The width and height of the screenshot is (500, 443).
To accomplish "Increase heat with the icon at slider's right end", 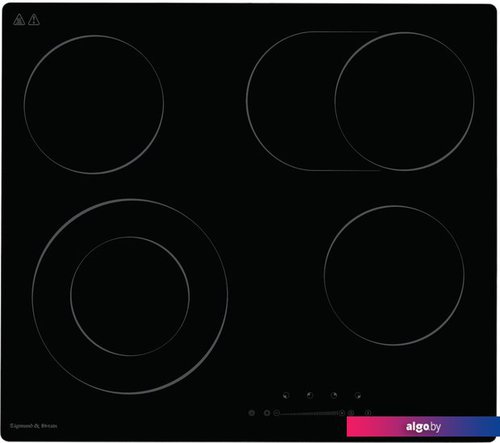I will click(342, 413).
